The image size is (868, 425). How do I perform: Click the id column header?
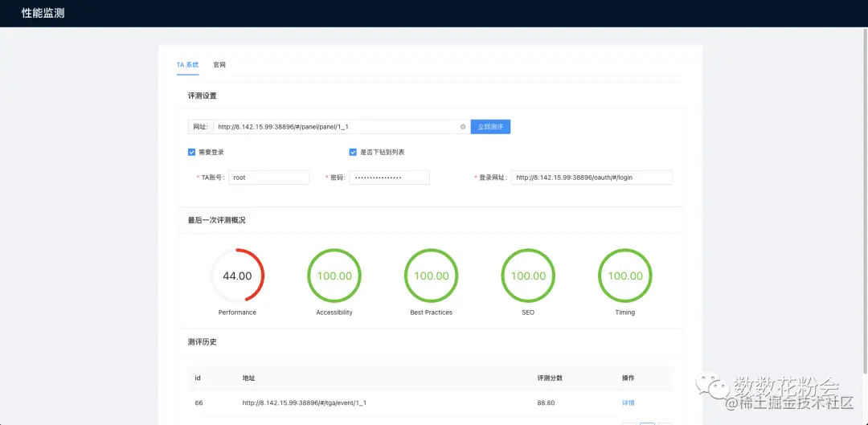[198, 378]
